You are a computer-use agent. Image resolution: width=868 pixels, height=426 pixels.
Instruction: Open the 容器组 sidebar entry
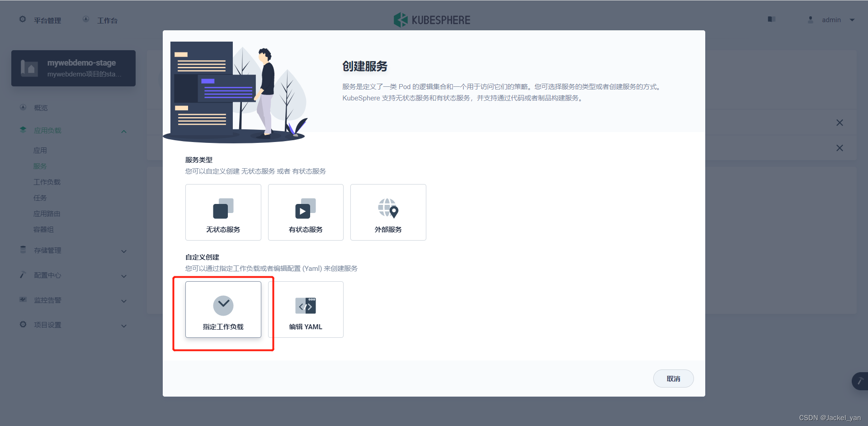[43, 229]
